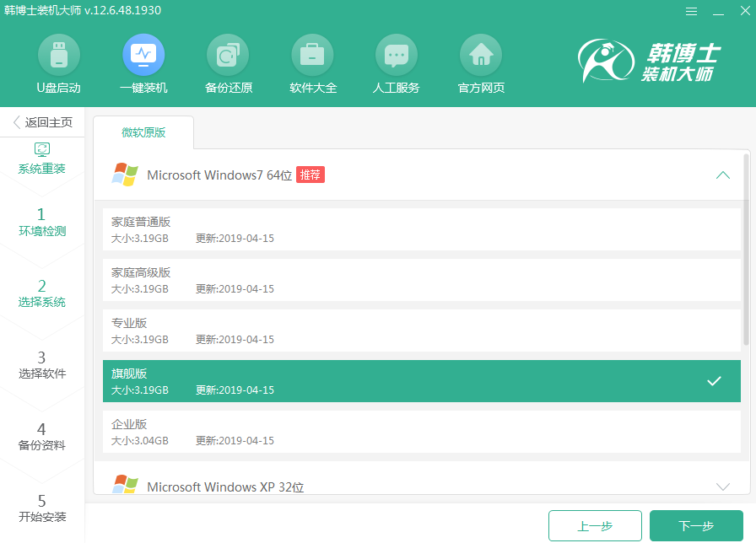756x543 pixels.
Task: Open the hamburger menu at top right
Action: click(691, 11)
